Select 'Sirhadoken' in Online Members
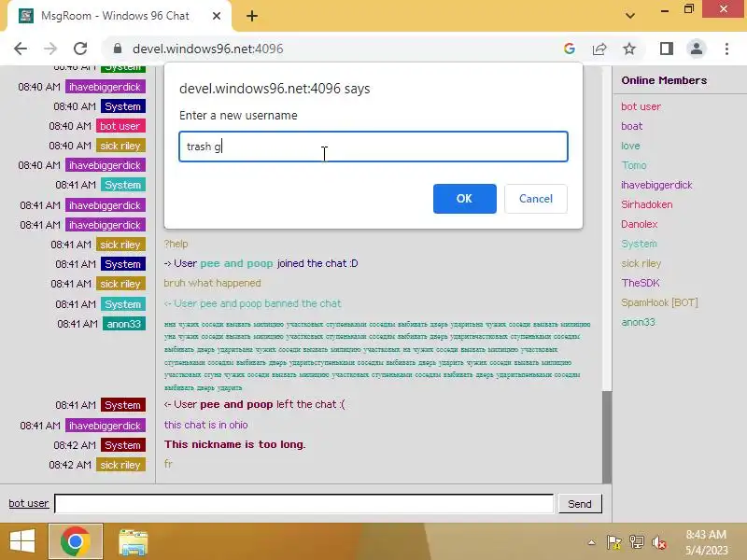747x560 pixels. (646, 204)
